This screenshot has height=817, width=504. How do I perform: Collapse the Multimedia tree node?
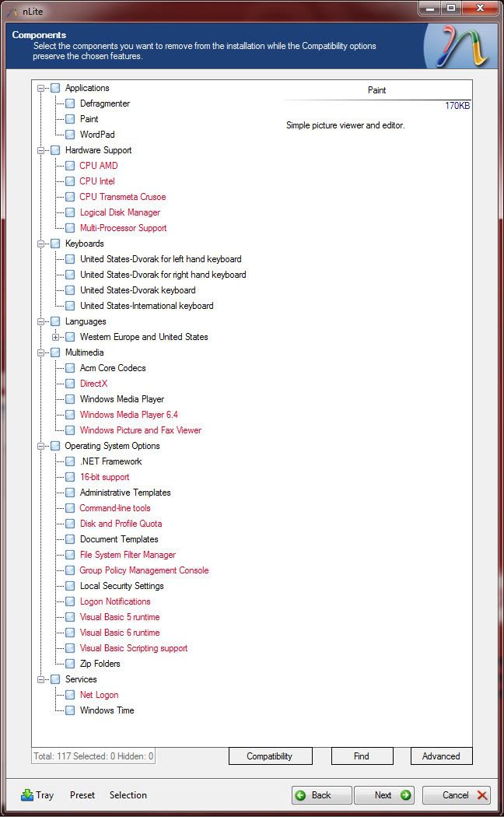point(40,352)
